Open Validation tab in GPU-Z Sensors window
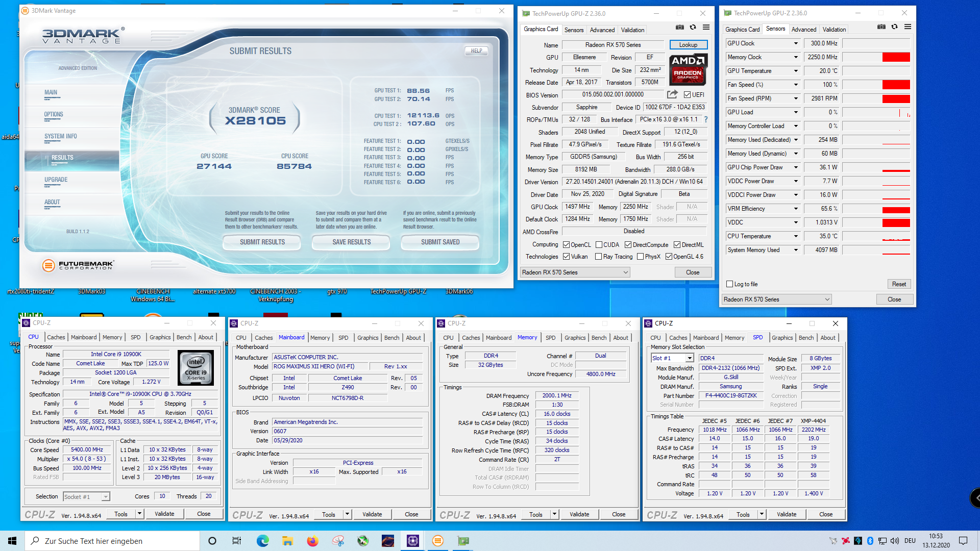Viewport: 980px width, 551px height. point(834,30)
